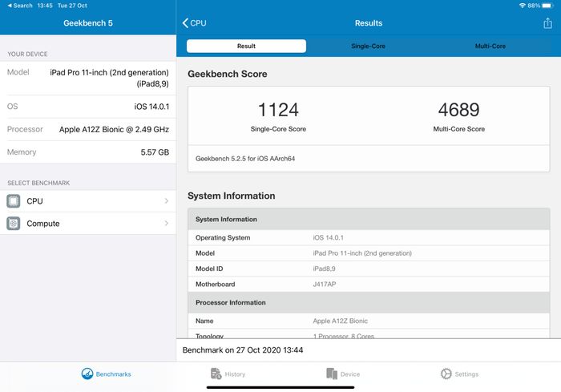Tap the Motherboard J417AP value
This screenshot has height=392, width=561.
click(x=325, y=285)
